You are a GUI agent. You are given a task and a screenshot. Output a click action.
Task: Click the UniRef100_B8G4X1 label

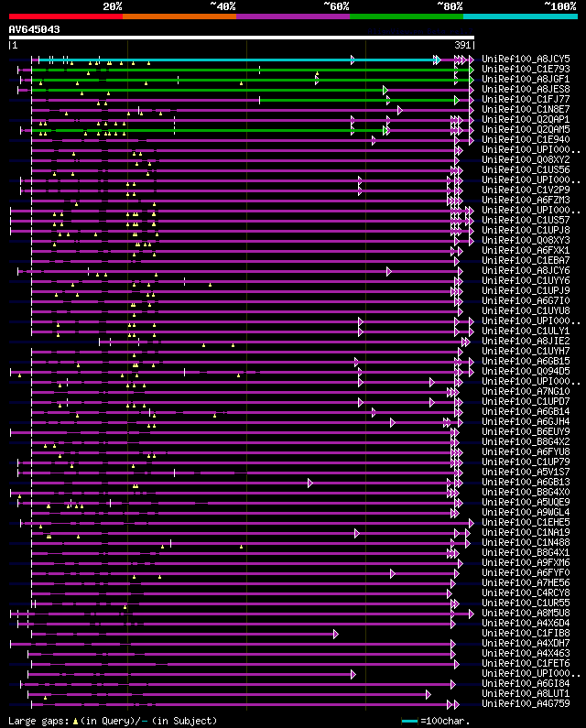tap(526, 552)
